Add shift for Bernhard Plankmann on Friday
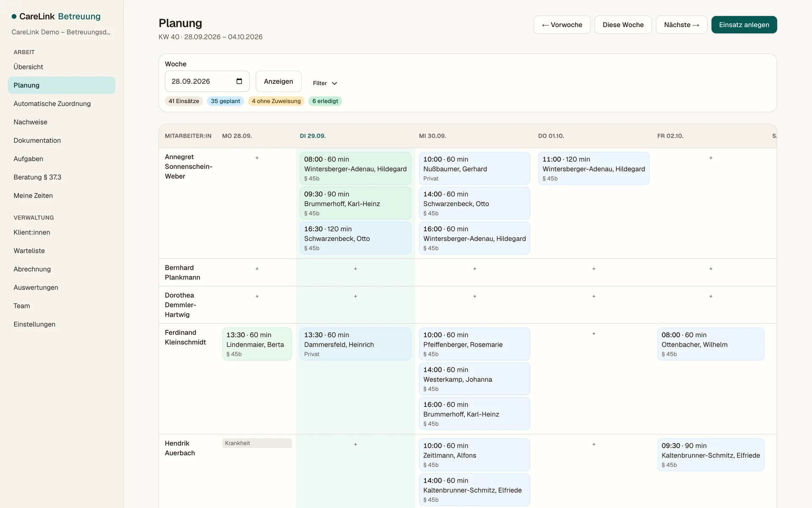This screenshot has height=508, width=812. pyautogui.click(x=711, y=269)
